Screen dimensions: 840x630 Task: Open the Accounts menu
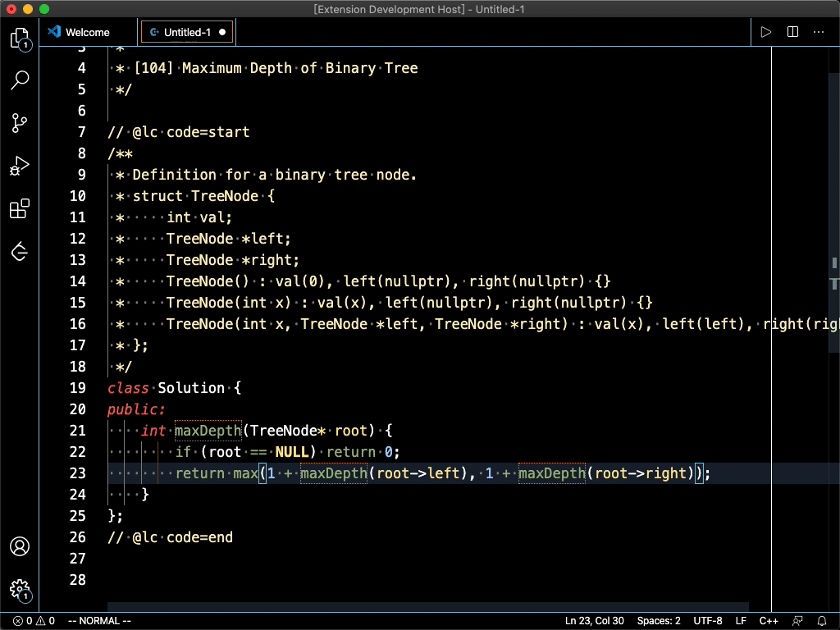pyautogui.click(x=20, y=546)
